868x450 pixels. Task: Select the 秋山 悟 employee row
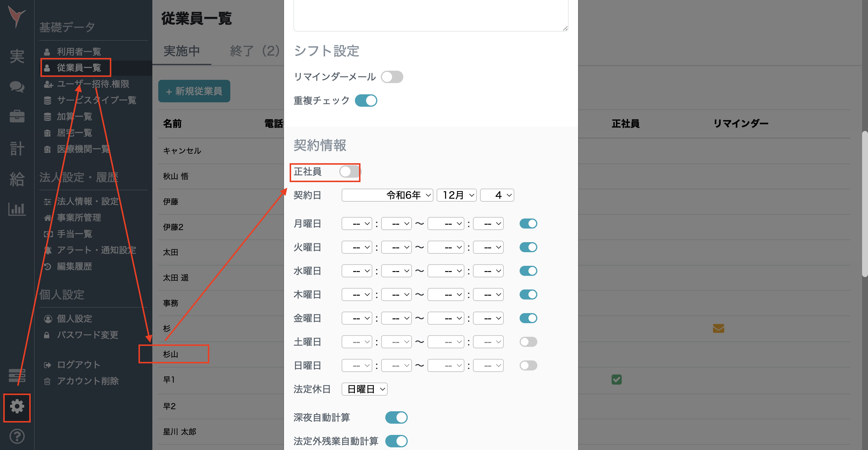176,176
